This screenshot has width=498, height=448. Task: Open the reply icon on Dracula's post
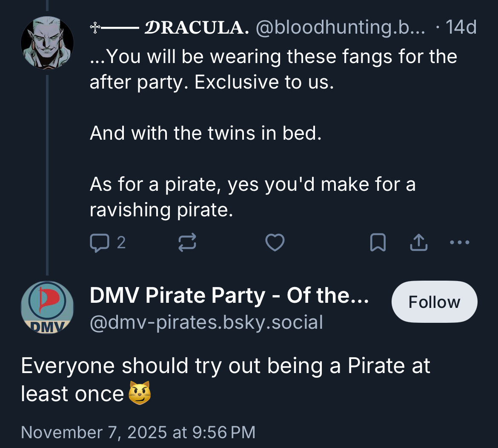[x=99, y=243]
